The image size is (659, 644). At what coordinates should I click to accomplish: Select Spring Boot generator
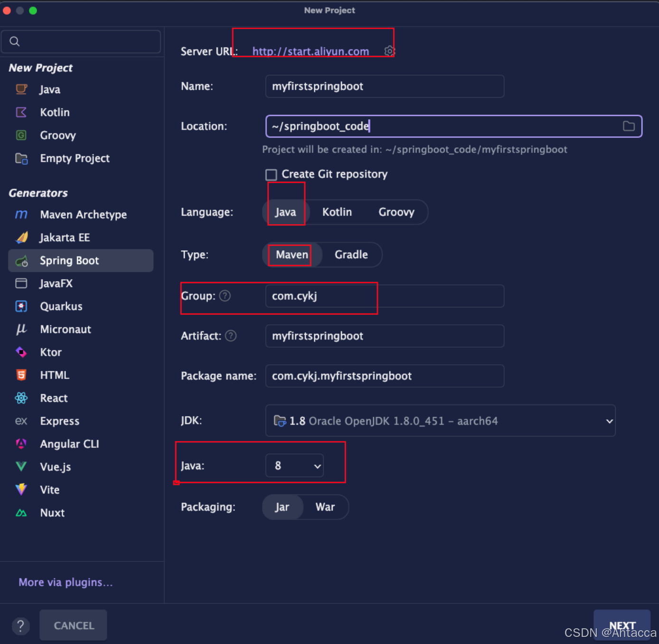coord(81,260)
